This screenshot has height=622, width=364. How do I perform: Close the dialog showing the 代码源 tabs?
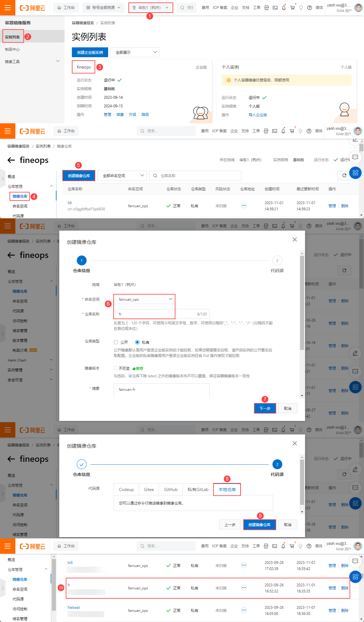[x=295, y=443]
